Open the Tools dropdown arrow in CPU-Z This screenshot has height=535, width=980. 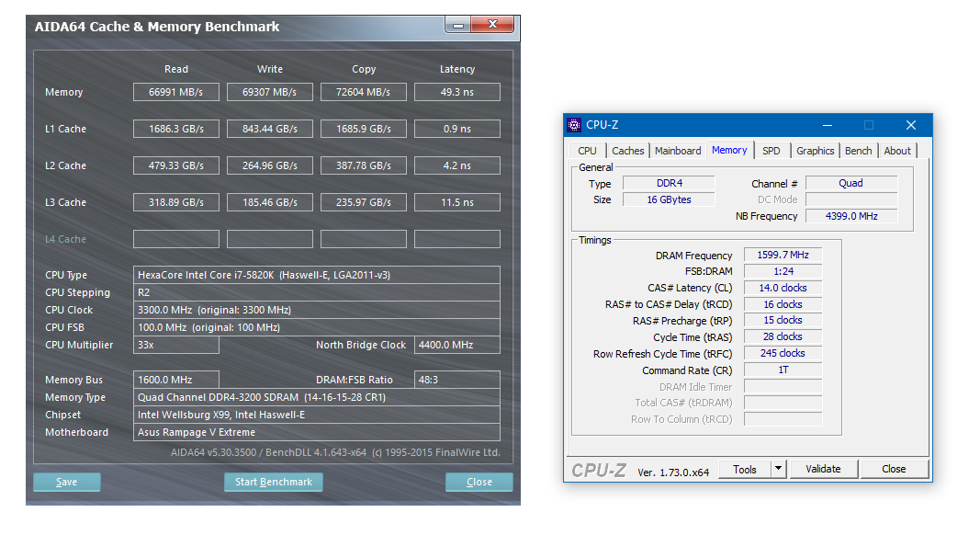coord(778,469)
